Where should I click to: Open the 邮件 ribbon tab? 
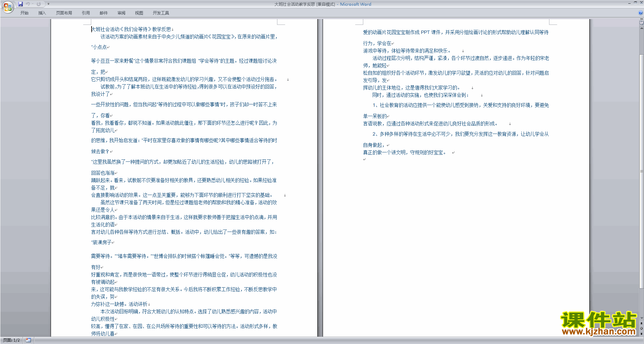coord(104,13)
